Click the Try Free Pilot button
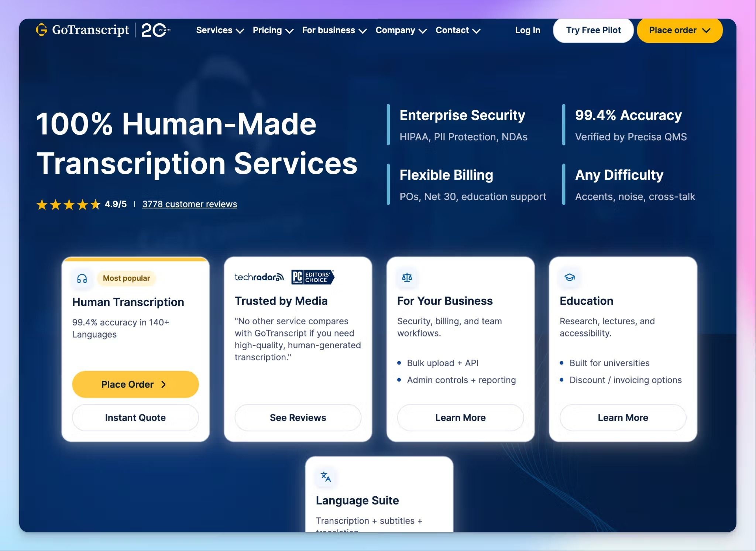 (x=593, y=30)
